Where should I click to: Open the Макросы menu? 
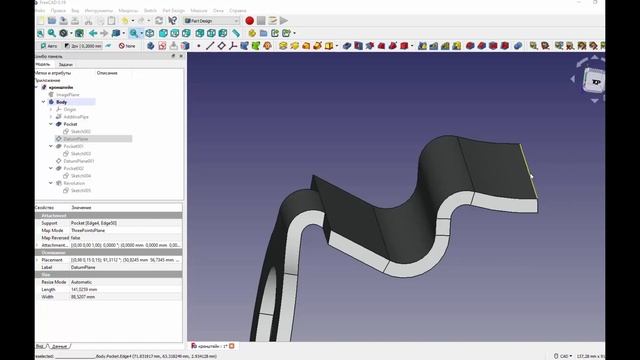tap(128, 11)
